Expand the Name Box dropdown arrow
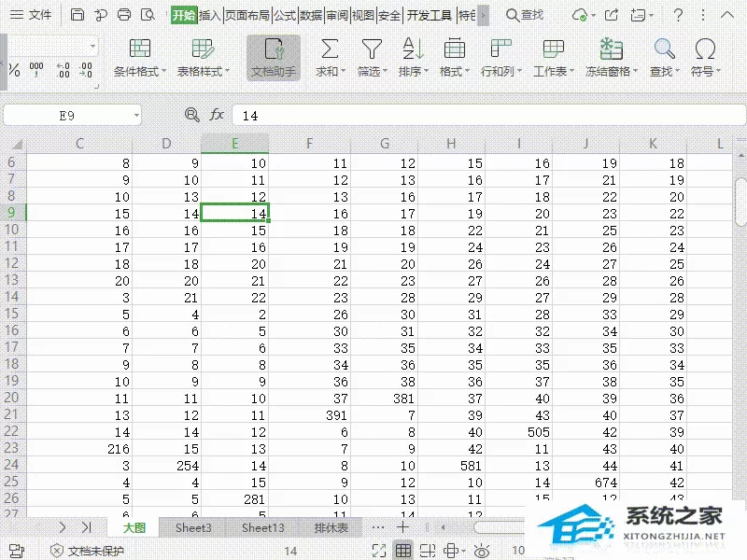Image resolution: width=747 pixels, height=560 pixels. tap(136, 115)
